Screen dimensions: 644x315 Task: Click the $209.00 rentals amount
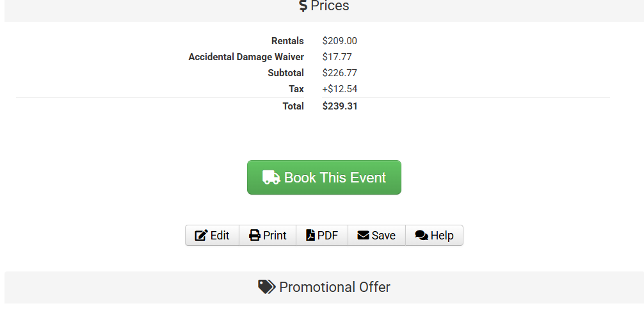339,41
